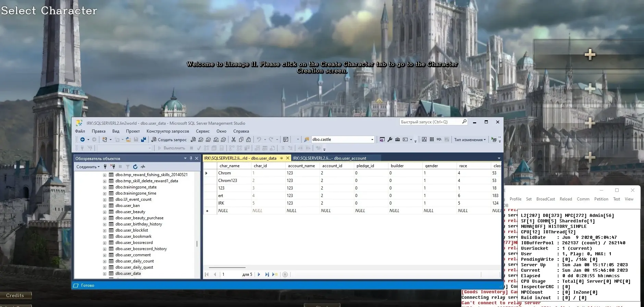The width and height of the screenshot is (644, 307).
Task: Click the Find in Files icon
Action: point(307,139)
